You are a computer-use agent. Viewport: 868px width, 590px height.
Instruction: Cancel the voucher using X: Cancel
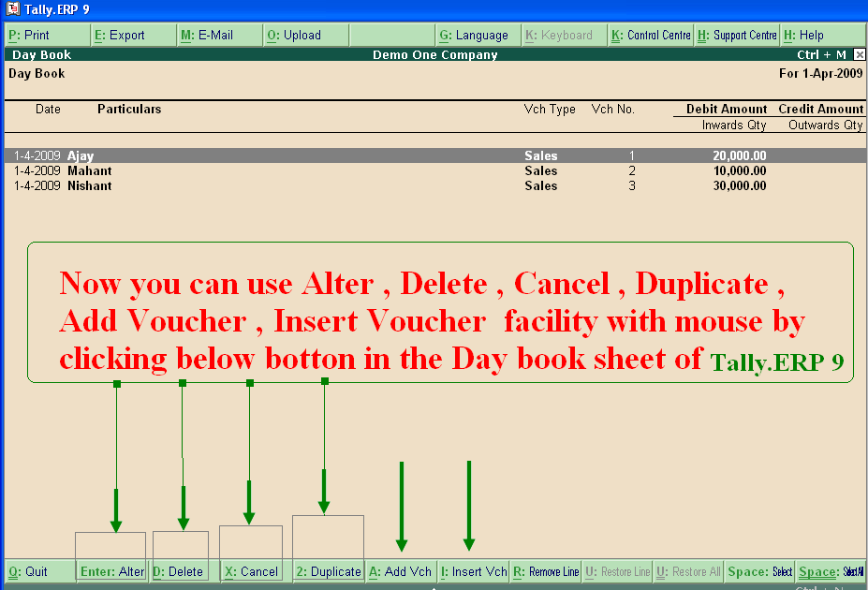tap(250, 571)
